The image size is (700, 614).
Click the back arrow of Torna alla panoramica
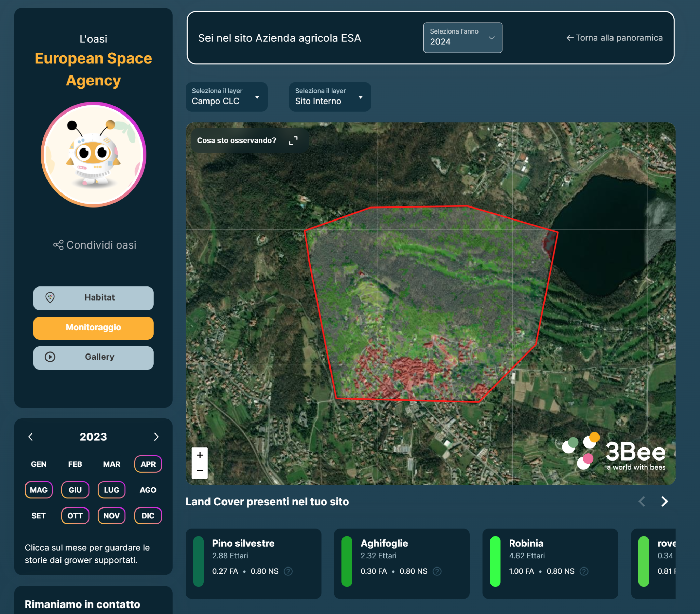click(570, 38)
